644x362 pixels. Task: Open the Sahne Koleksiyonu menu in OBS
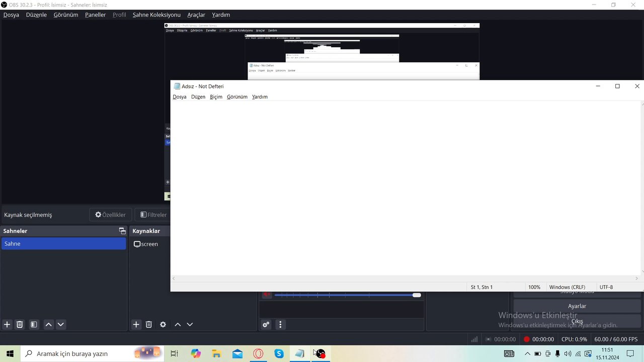click(156, 15)
